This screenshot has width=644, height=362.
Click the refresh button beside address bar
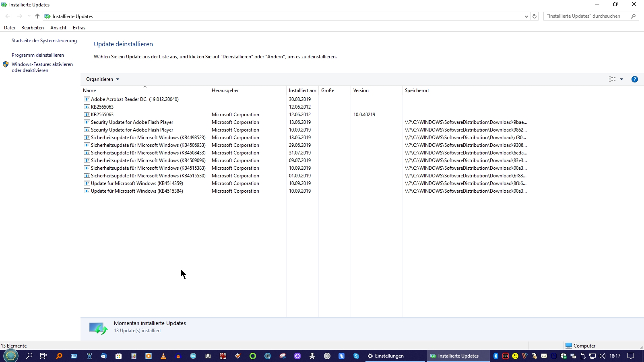(x=535, y=16)
